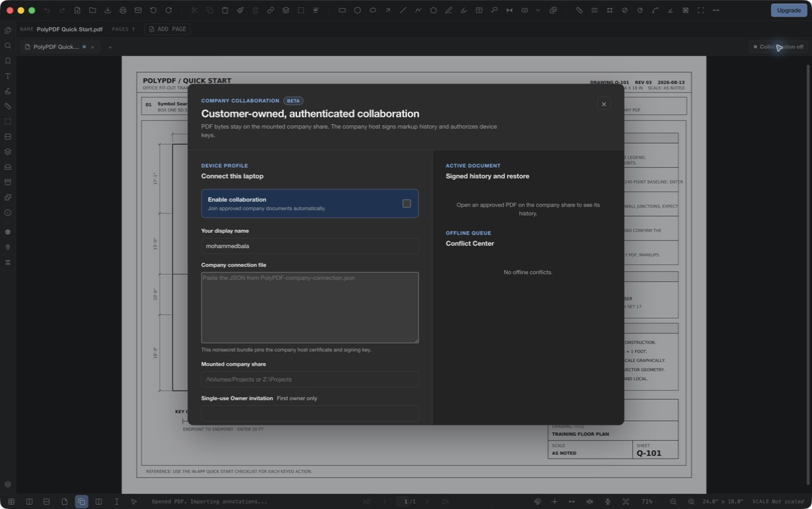The image size is (812, 509).
Task: Click the download/save icon
Action: [107, 11]
